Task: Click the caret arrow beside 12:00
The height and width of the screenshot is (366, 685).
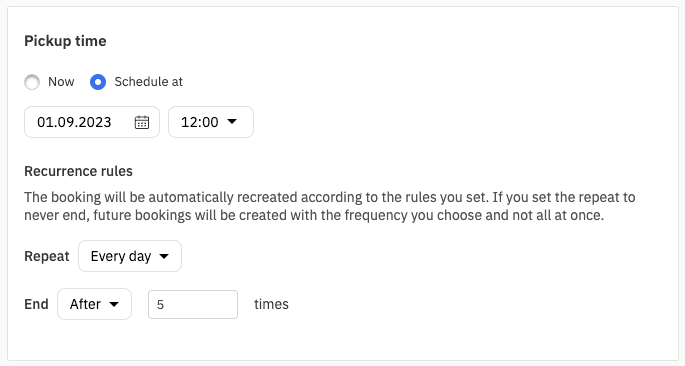Action: [x=232, y=121]
